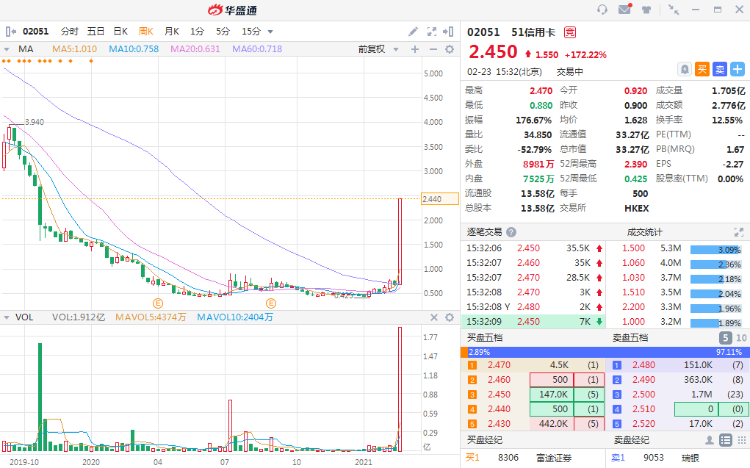Click the 华盛通 app logo
This screenshot has width=750, height=468.
tap(233, 10)
